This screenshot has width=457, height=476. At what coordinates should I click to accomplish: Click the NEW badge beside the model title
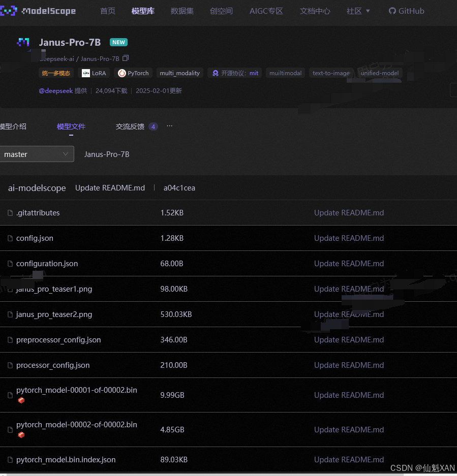click(x=118, y=42)
